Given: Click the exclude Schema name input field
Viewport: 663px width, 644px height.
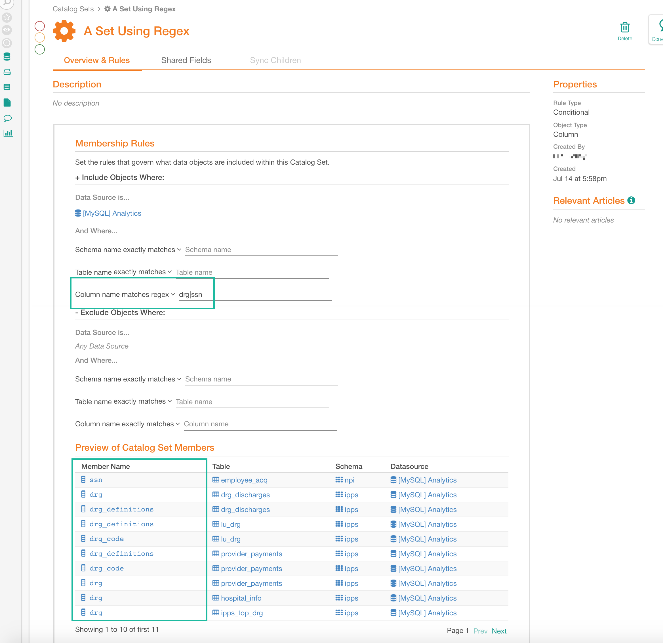Looking at the screenshot, I should pyautogui.click(x=262, y=379).
